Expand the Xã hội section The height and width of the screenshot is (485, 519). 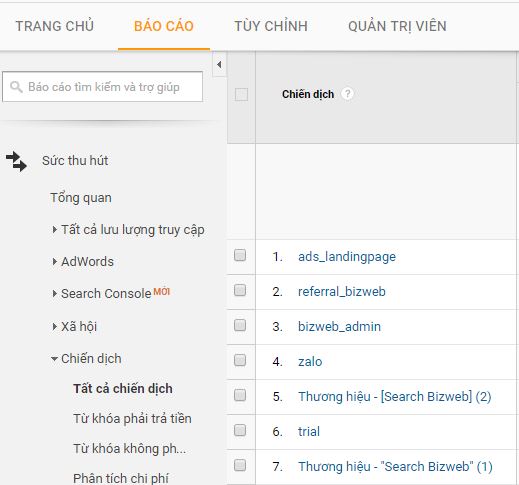tap(55, 326)
